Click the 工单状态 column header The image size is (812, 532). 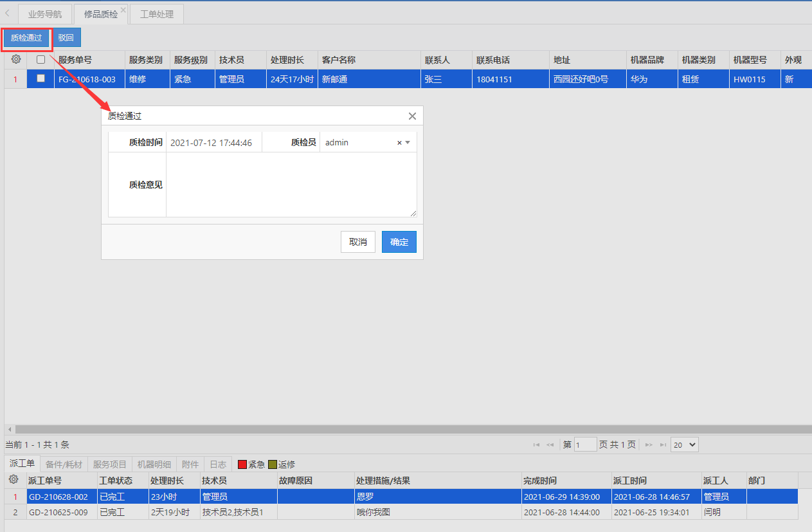(122, 481)
